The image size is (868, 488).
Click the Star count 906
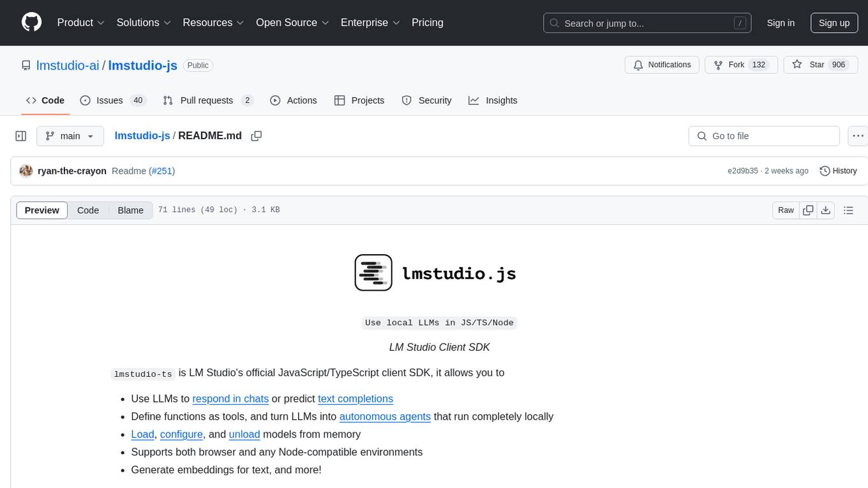click(x=839, y=65)
